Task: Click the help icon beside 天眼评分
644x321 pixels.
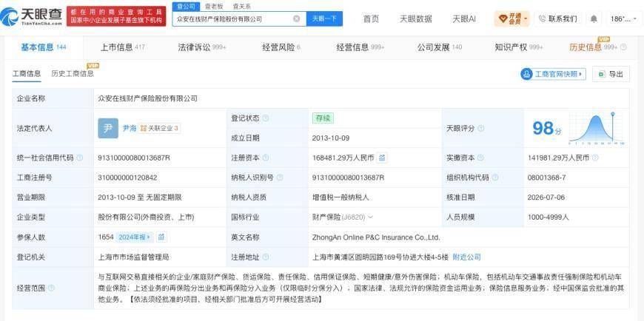Action: [480, 129]
